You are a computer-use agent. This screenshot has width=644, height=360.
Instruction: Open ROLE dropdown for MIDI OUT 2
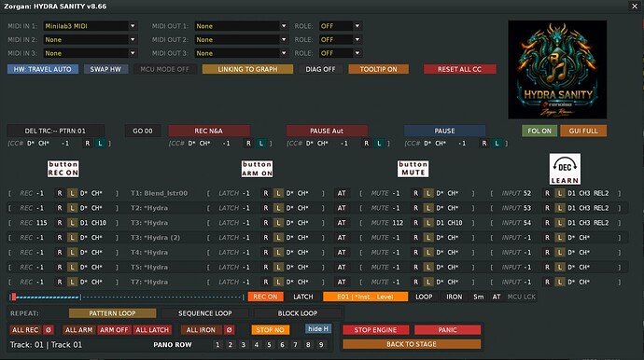point(341,40)
